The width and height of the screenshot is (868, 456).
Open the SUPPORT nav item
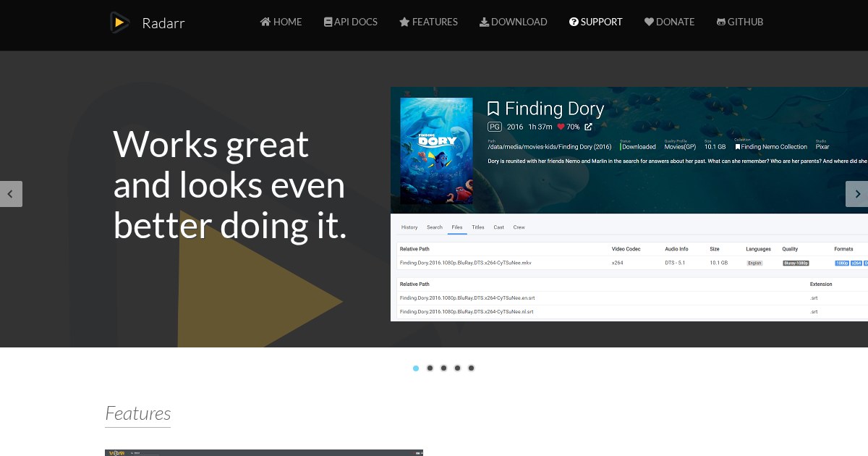pyautogui.click(x=596, y=22)
